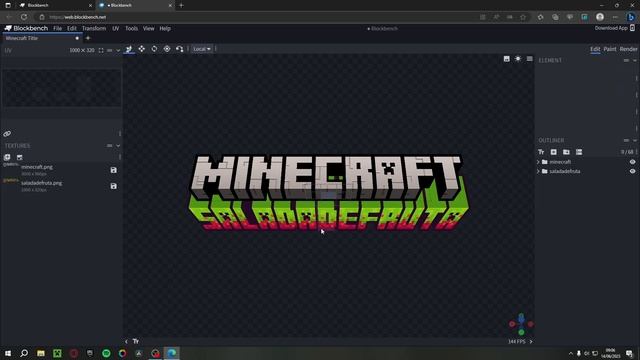Open the Transform menu

[94, 28]
